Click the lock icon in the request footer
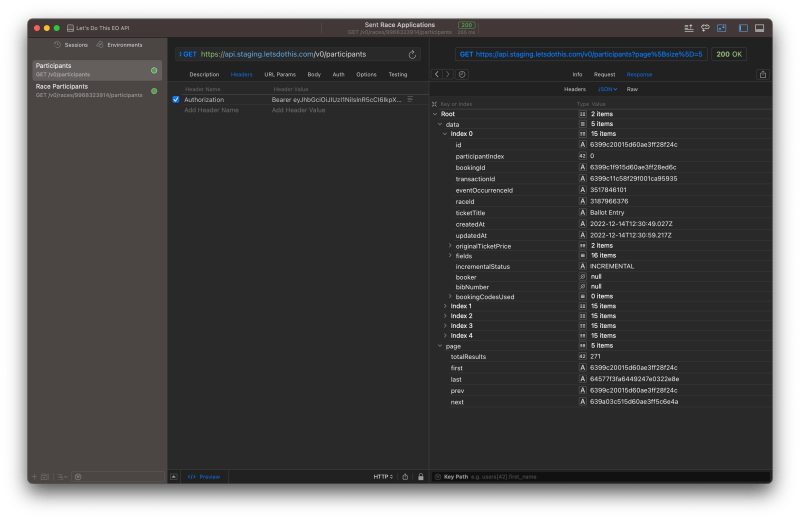The image size is (800, 520). 421,477
